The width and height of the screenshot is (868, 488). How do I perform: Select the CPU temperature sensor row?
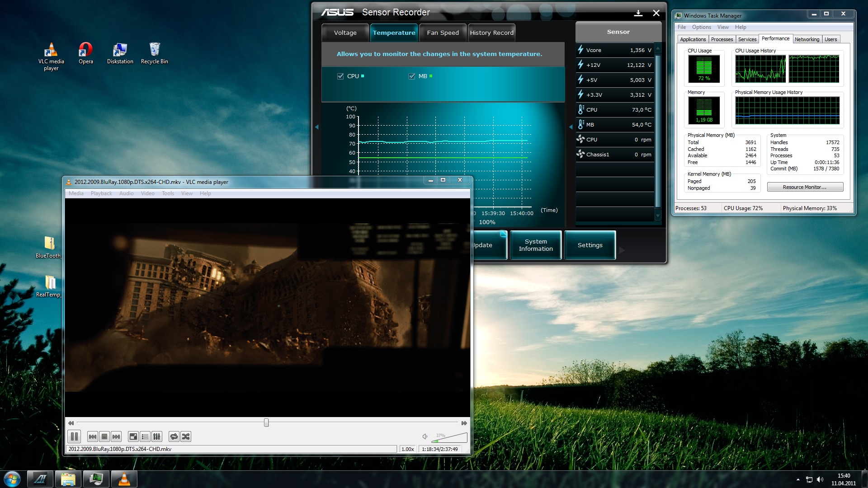pos(615,110)
